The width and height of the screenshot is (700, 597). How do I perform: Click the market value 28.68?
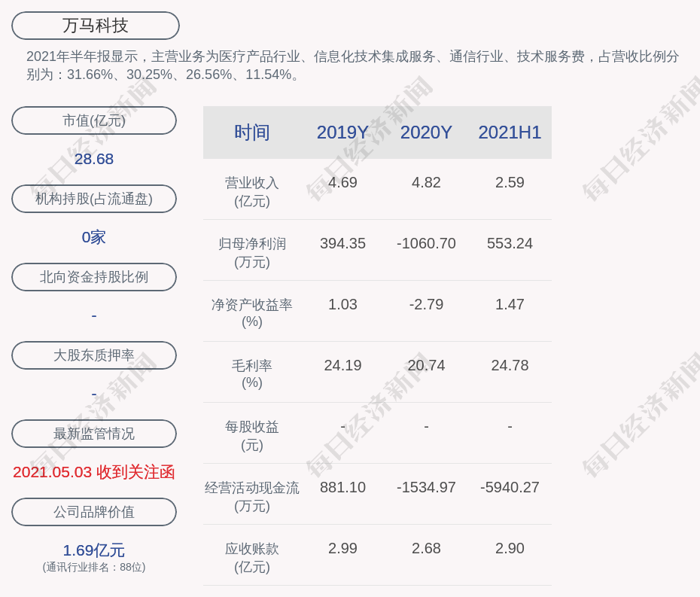94,159
